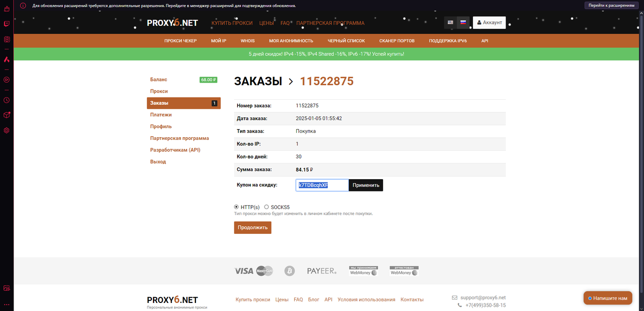
Task: Click the flame-shaped sidebar icon
Action: point(6,60)
